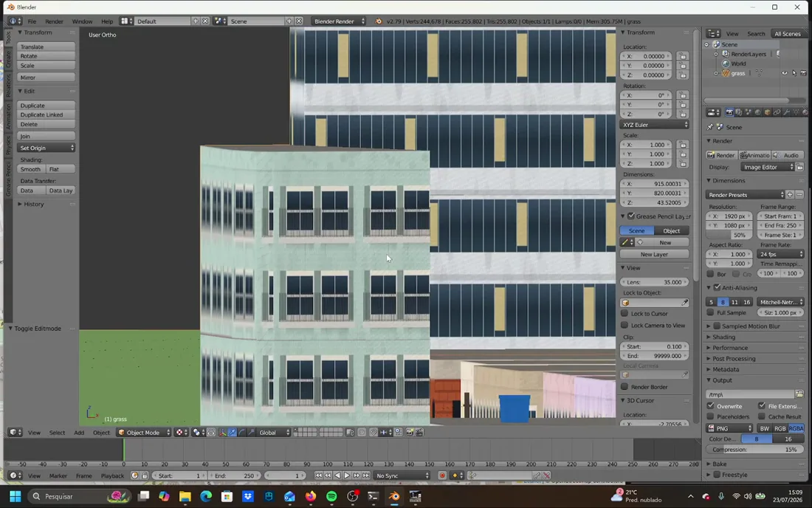Enable Lock to Cursor checkbox
Image resolution: width=812 pixels, height=508 pixels.
(x=625, y=314)
